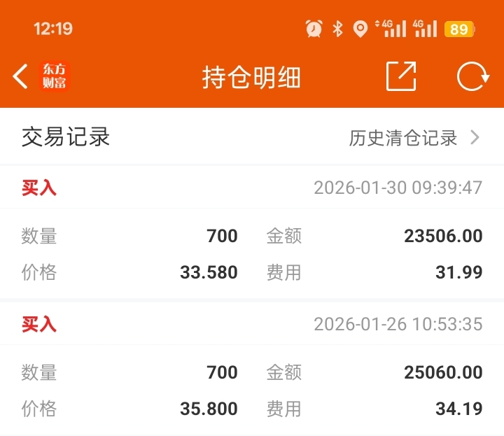The image size is (504, 436).
Task: Tap the timestamp 2026-01-30 09:39:47
Action: pos(398,188)
